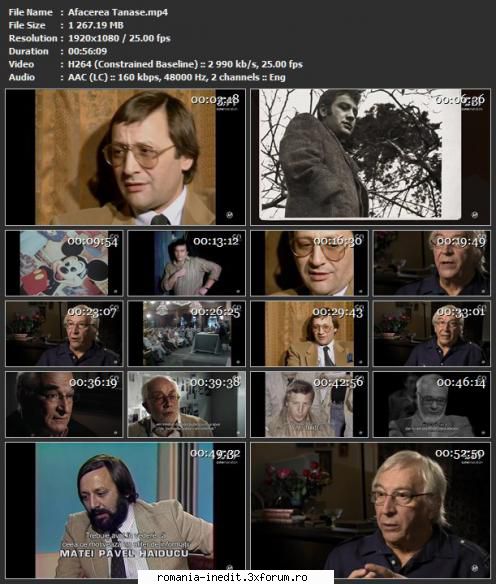Click the last thumbnail at 00:52:59
This screenshot has width=496, height=584.
[371, 510]
